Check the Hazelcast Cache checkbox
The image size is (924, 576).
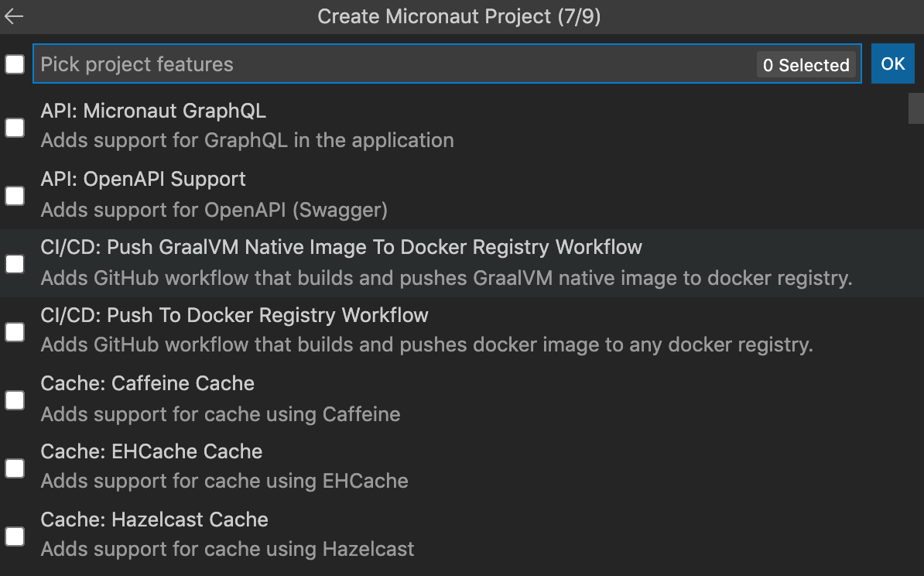(15, 537)
